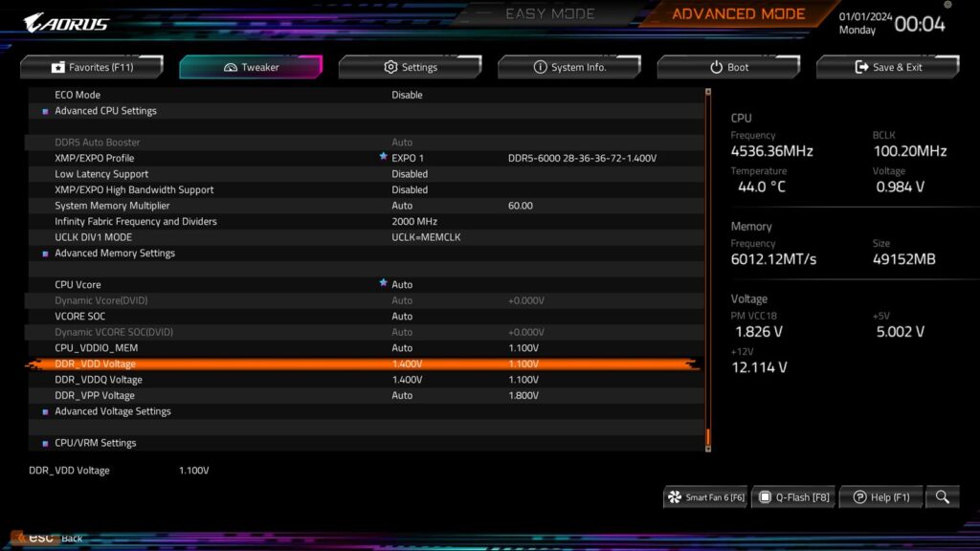The width and height of the screenshot is (980, 551).
Task: Select the CPU_VDDIO_MEM row
Action: pos(366,348)
